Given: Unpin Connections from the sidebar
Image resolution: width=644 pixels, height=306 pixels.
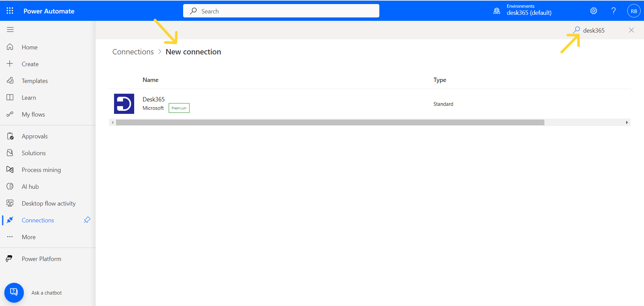Looking at the screenshot, I should pyautogui.click(x=87, y=220).
